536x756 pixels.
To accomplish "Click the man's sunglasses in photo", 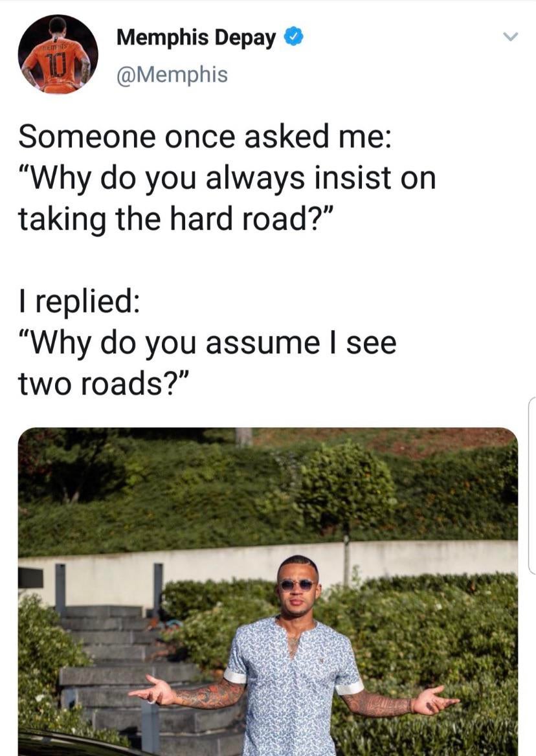I will 298,585.
